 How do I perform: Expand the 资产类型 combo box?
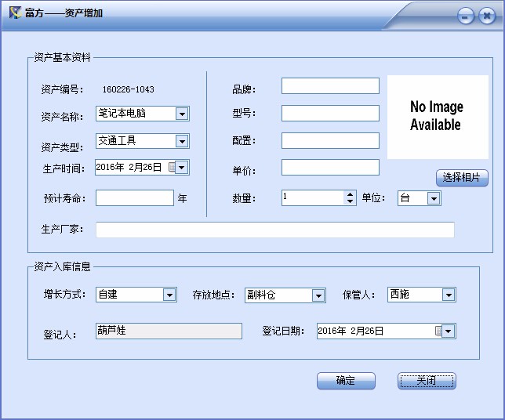[x=182, y=141]
